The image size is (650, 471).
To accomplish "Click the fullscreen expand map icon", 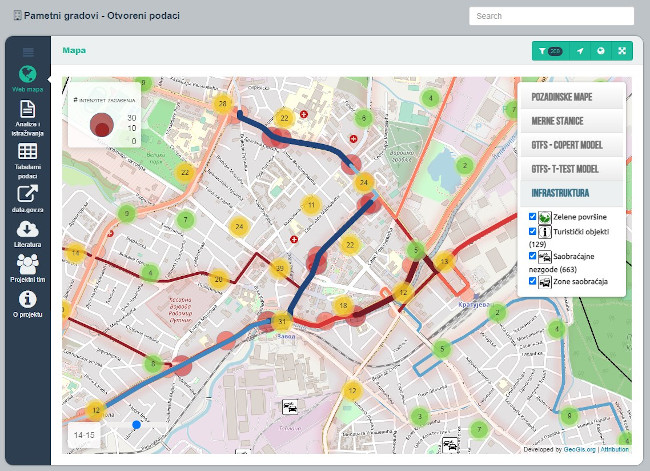I will click(621, 51).
